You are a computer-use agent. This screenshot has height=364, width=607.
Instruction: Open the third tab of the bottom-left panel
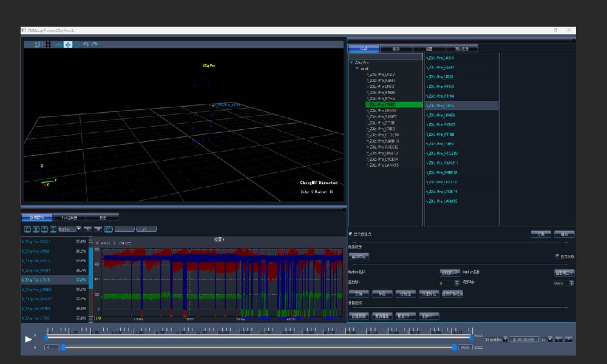(x=102, y=217)
